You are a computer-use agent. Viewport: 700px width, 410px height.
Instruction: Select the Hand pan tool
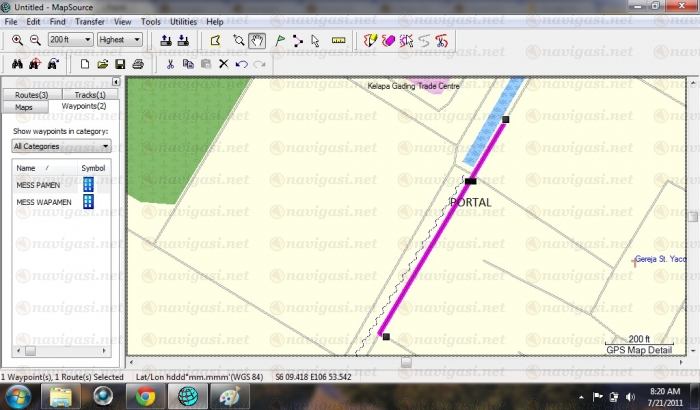click(x=257, y=40)
